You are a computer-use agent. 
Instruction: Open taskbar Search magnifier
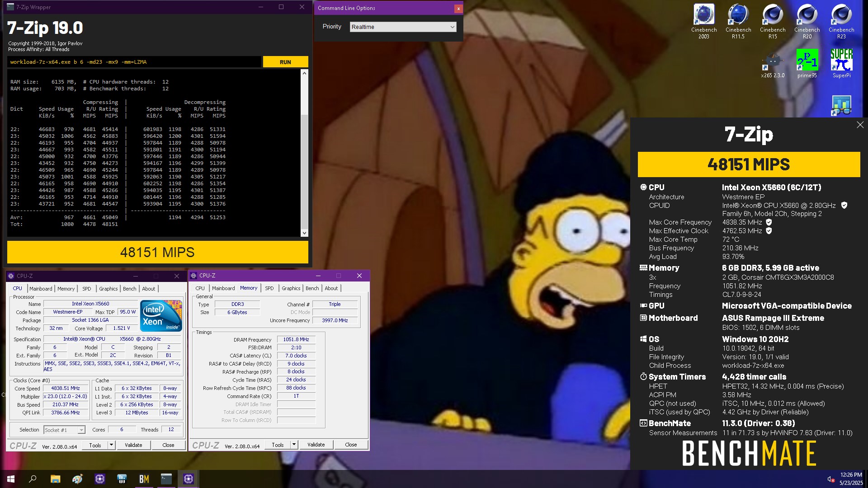pyautogui.click(x=33, y=479)
